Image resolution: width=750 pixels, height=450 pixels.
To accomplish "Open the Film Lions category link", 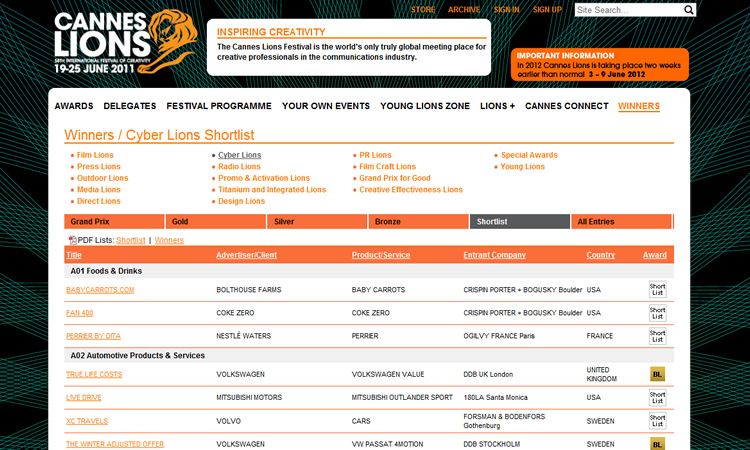I will 95,155.
